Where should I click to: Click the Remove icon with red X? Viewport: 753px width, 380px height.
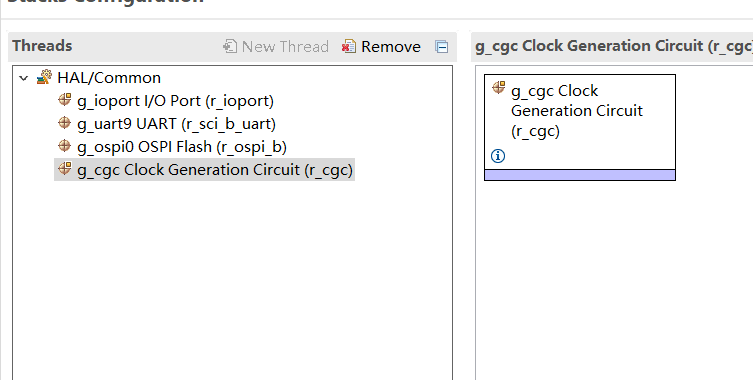(x=349, y=46)
